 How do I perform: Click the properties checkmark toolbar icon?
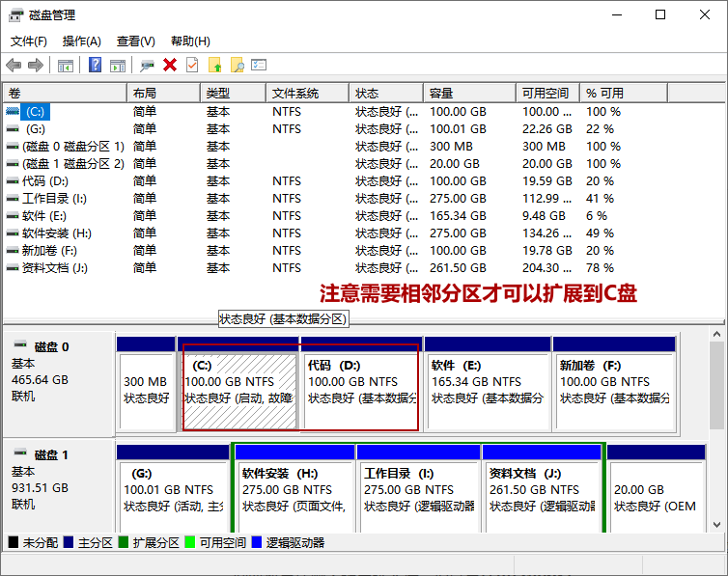click(192, 65)
